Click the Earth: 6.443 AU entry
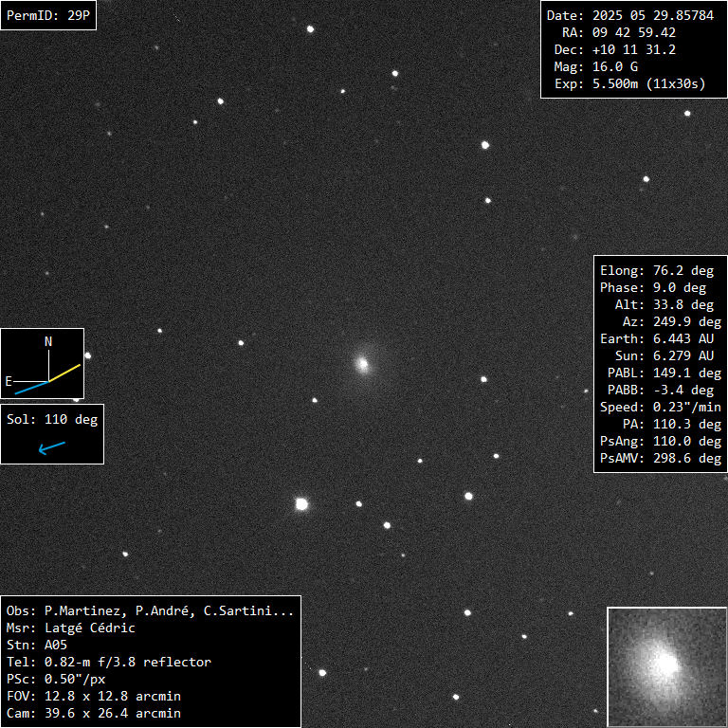This screenshot has width=728, height=728. [x=657, y=339]
